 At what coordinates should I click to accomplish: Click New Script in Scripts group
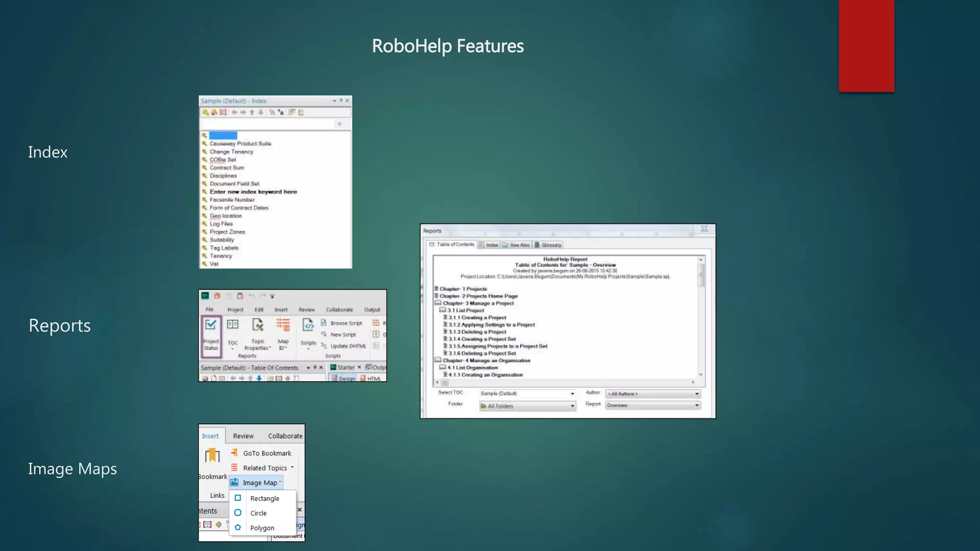click(338, 335)
